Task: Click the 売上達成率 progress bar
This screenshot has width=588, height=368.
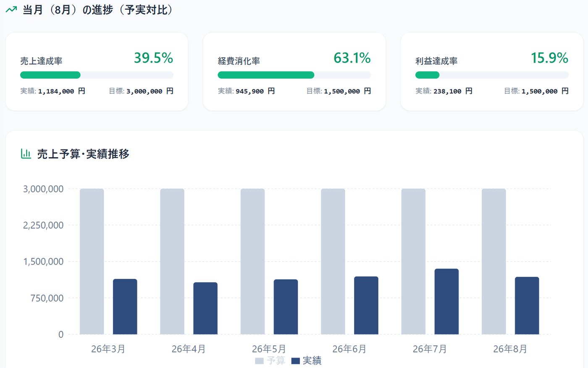Action: pos(97,75)
